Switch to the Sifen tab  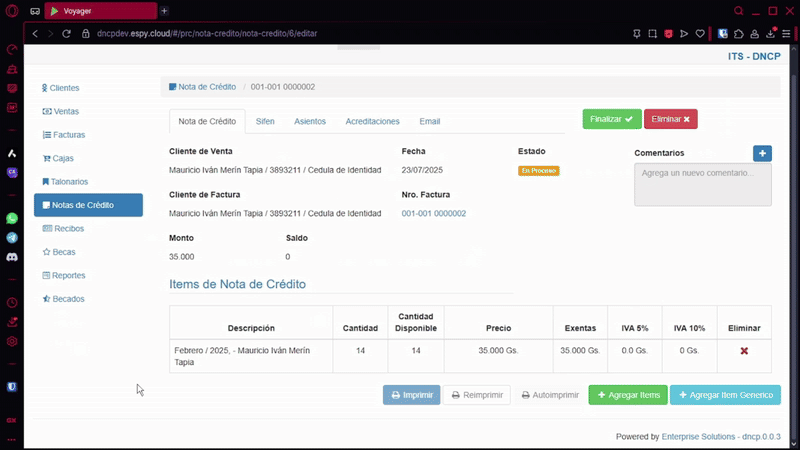coord(265,121)
